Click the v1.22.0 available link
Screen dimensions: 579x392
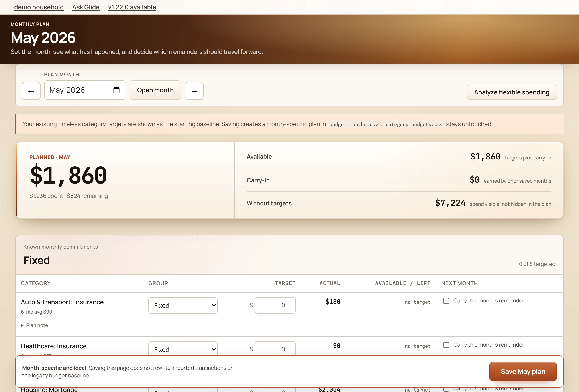(132, 7)
